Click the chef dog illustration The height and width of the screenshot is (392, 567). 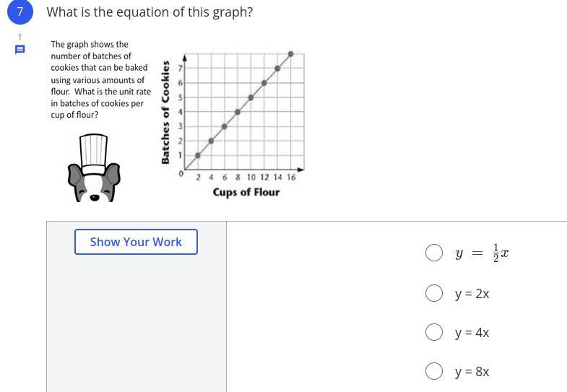coord(94,167)
